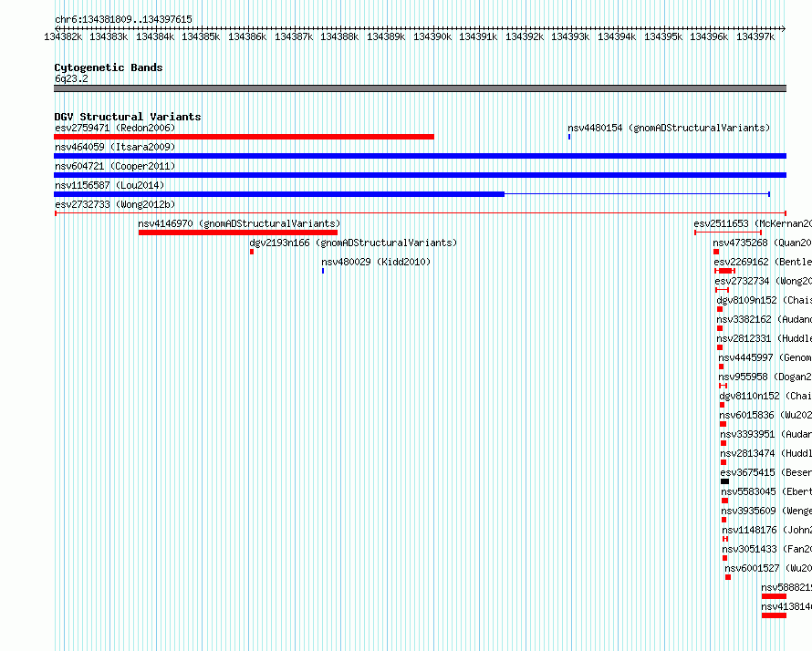Click the 134386k ruler tick label

tap(247, 36)
